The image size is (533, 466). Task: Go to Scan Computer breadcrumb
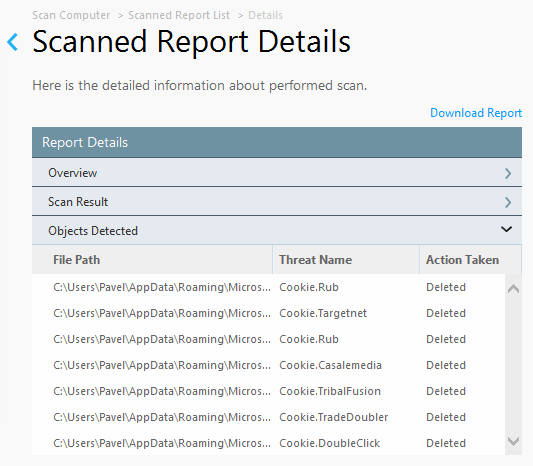[x=71, y=15]
